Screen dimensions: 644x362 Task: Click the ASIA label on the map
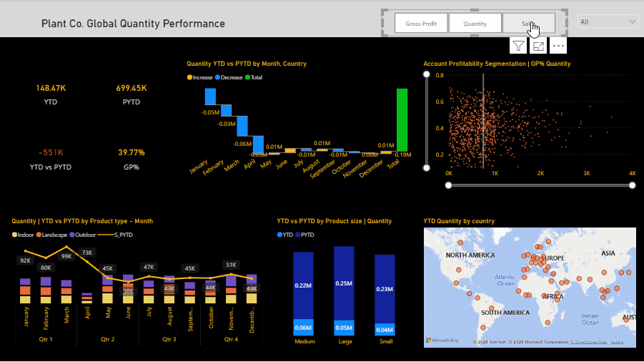coord(608,253)
